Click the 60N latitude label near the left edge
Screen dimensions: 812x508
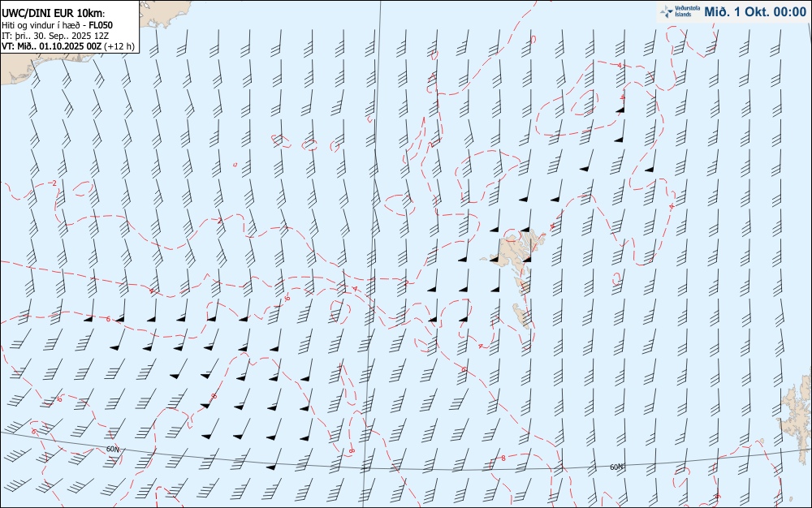click(112, 449)
